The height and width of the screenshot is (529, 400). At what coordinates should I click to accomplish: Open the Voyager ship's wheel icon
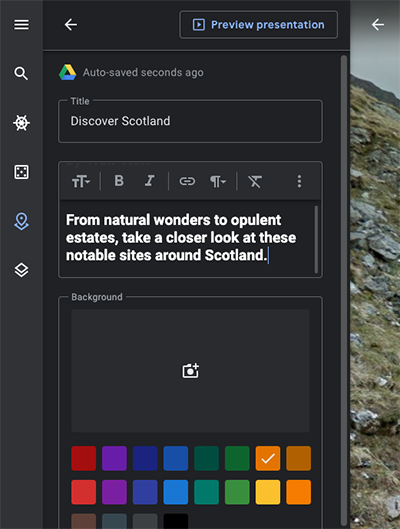tap(21, 122)
